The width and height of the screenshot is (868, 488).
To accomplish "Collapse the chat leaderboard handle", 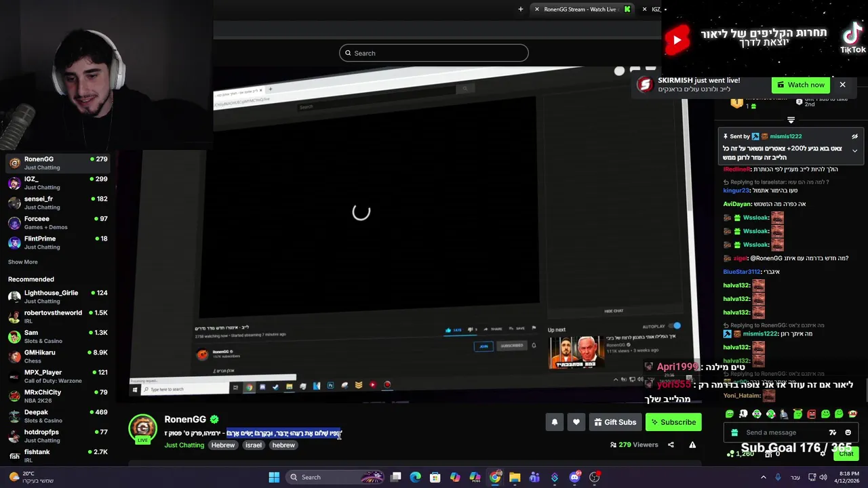I will tap(791, 120).
